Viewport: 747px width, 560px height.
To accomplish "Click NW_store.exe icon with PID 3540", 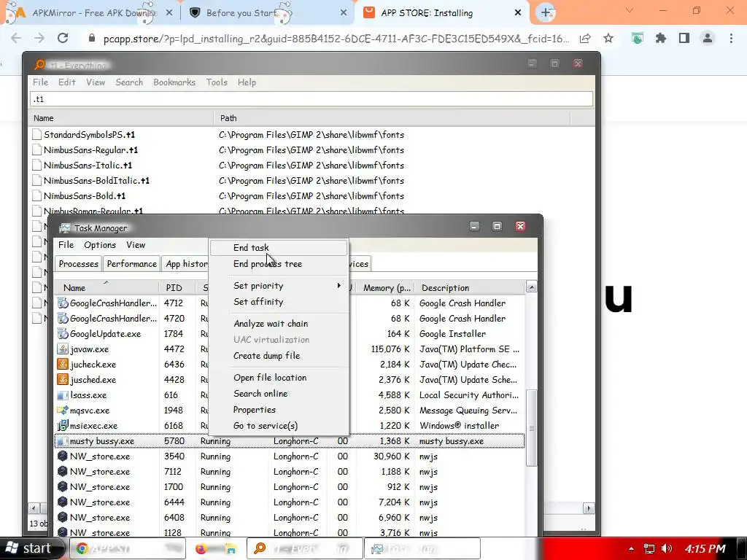I will [63, 456].
